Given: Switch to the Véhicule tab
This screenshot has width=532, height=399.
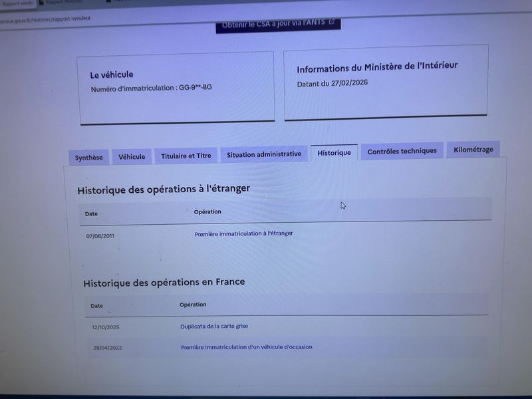Looking at the screenshot, I should tap(132, 157).
